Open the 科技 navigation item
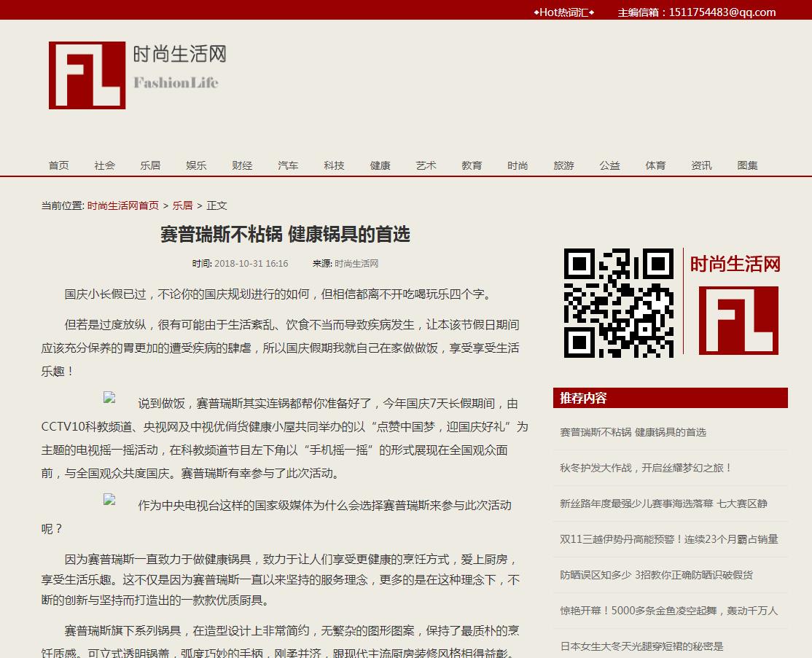812x658 pixels. (334, 165)
